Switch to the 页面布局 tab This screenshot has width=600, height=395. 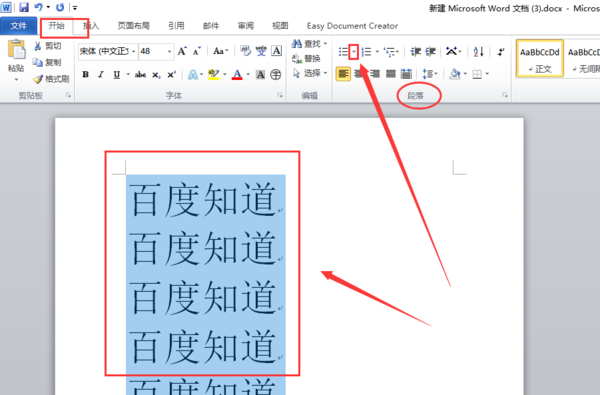[134, 26]
